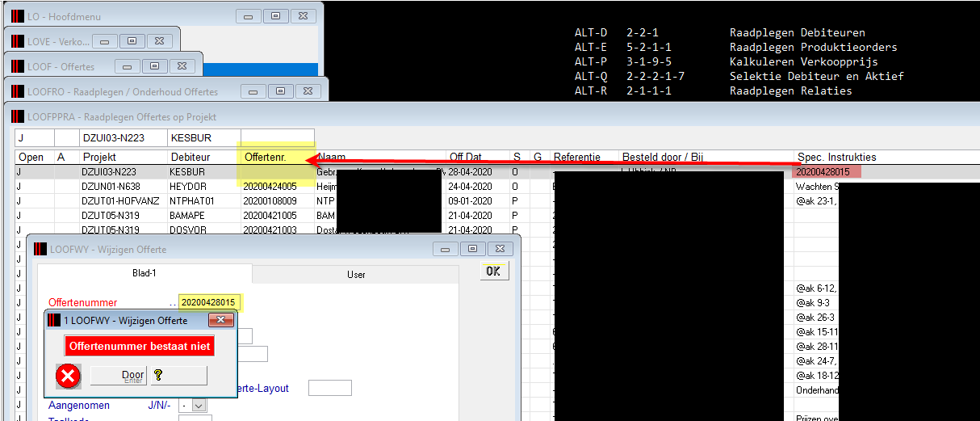Select offerte number 20200421005
Image resolution: width=980 pixels, height=421 pixels.
(x=278, y=216)
